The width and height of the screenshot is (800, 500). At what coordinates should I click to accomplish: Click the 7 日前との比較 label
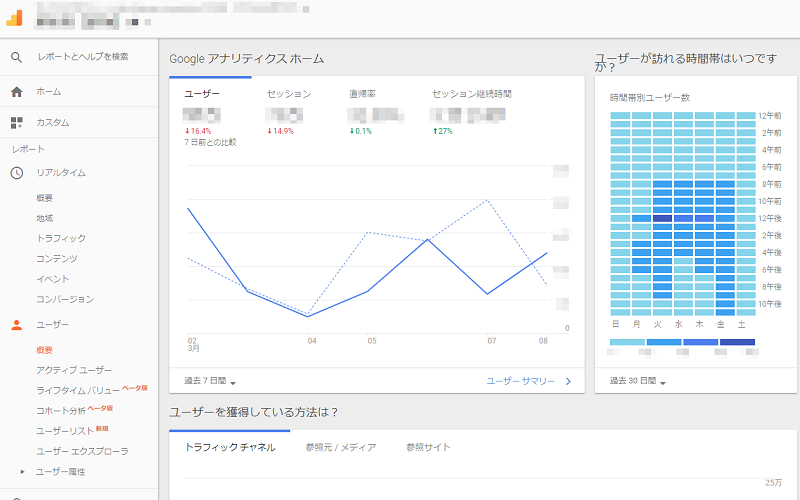pos(210,142)
